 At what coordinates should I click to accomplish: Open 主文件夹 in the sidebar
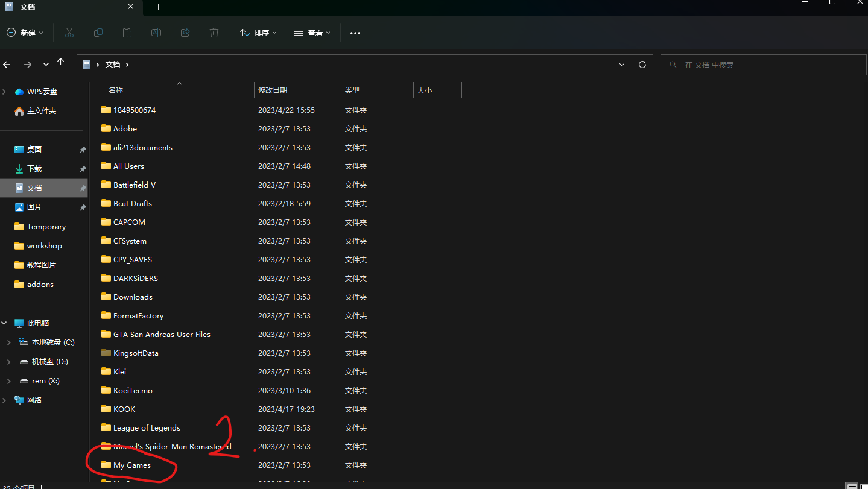coord(36,111)
